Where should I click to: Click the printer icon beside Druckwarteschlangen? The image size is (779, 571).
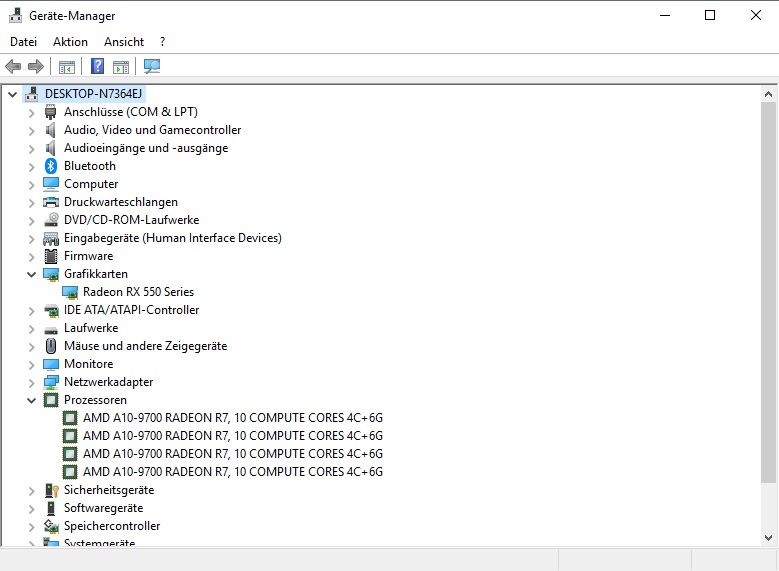coord(51,202)
